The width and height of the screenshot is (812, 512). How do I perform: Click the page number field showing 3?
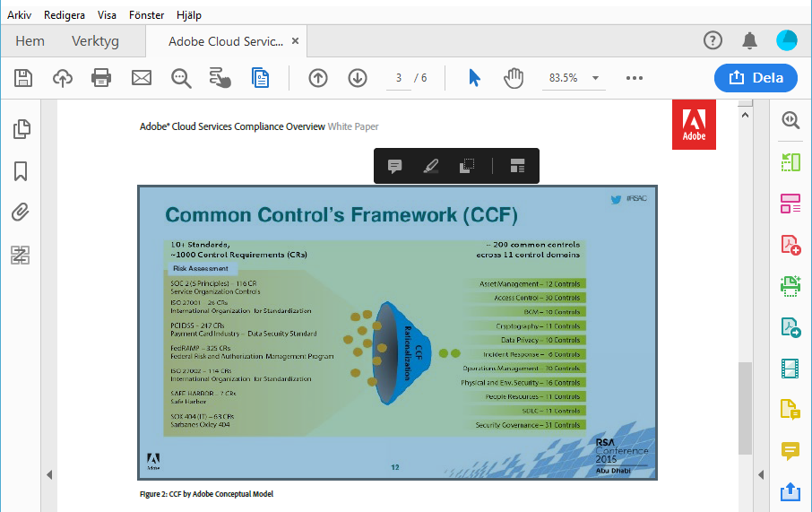(x=398, y=78)
